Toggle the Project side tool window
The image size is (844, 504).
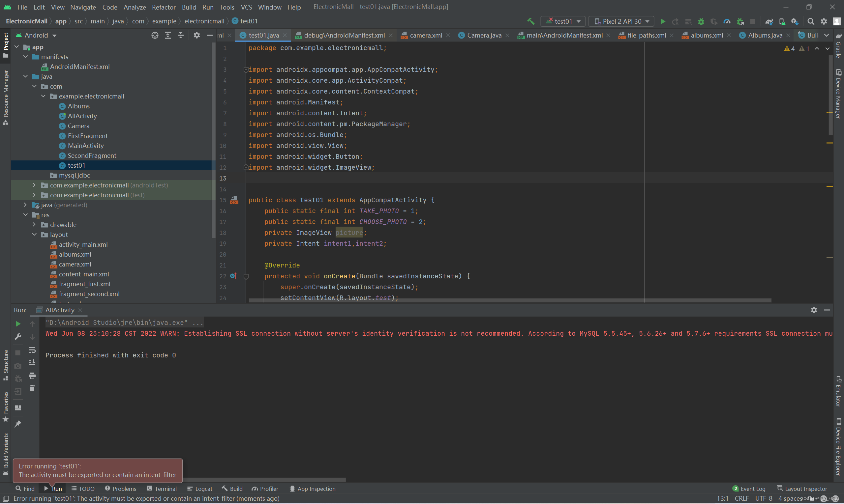(5, 45)
